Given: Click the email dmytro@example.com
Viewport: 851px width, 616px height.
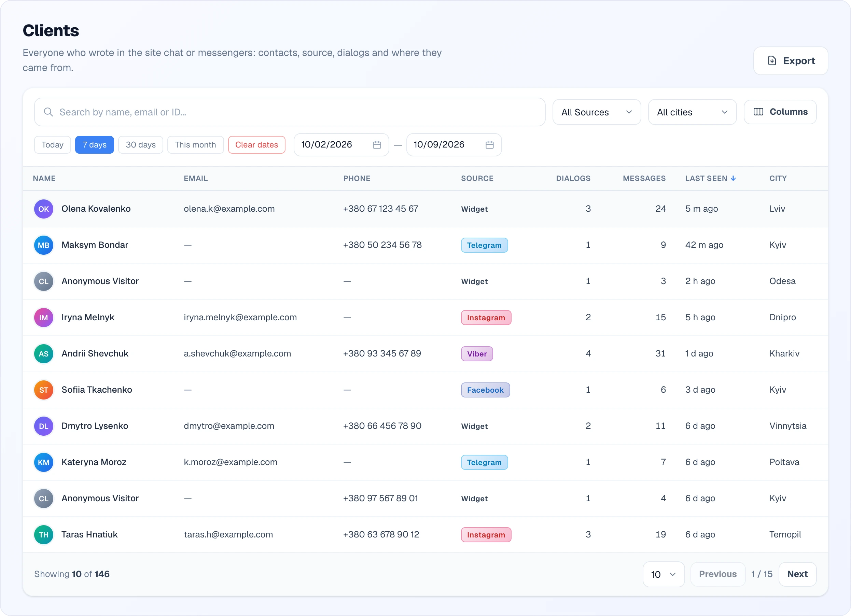Looking at the screenshot, I should click(x=229, y=426).
